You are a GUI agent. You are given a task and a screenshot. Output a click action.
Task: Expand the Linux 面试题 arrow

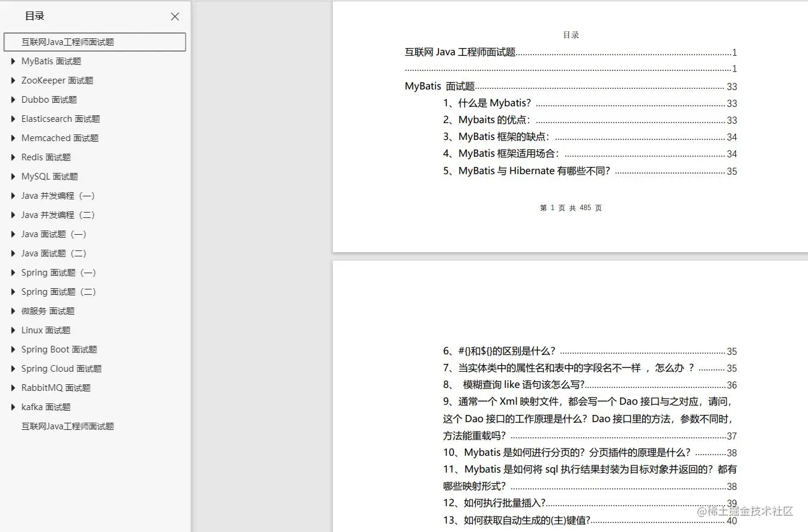pyautogui.click(x=13, y=330)
